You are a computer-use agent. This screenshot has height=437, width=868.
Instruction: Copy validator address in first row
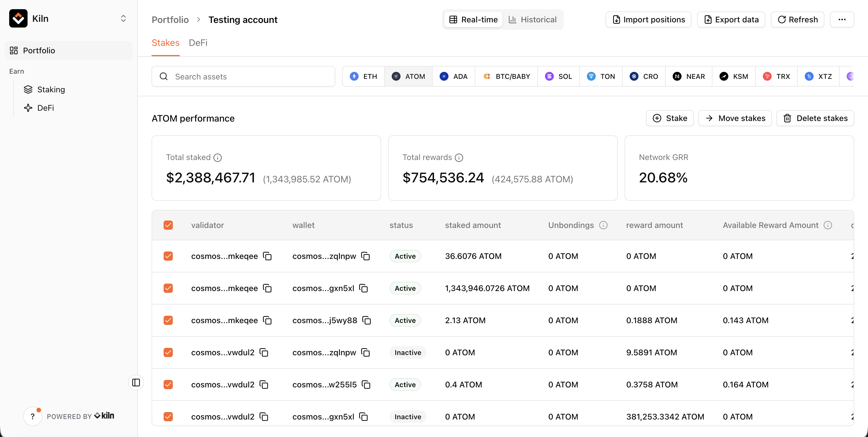tap(267, 256)
